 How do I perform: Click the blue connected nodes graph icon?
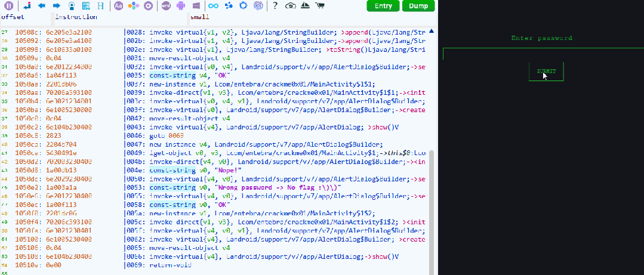[x=229, y=6]
